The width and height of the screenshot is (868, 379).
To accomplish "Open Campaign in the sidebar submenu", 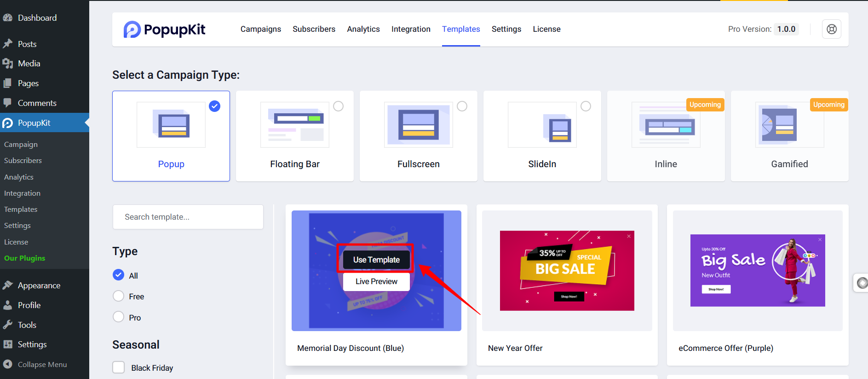I will coord(21,145).
